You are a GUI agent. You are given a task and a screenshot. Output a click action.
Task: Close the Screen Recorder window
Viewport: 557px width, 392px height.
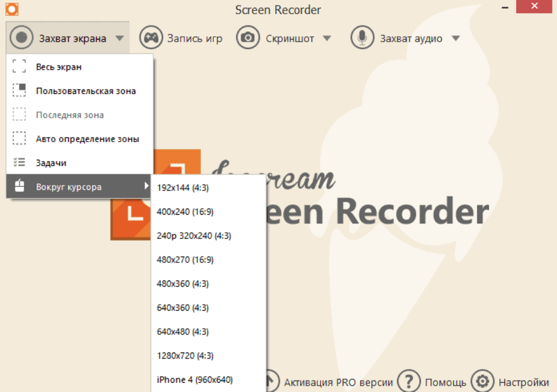(534, 6)
